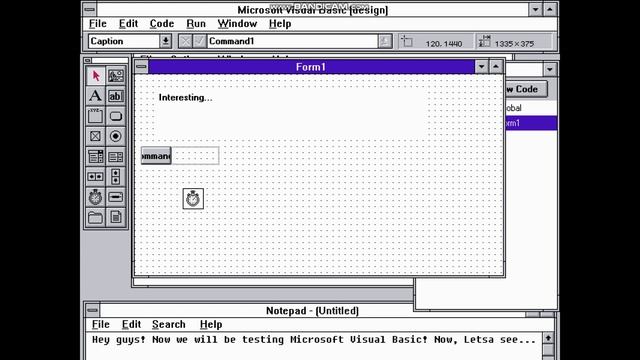
Task: Select the Text Box tool (ab)
Action: (116, 96)
